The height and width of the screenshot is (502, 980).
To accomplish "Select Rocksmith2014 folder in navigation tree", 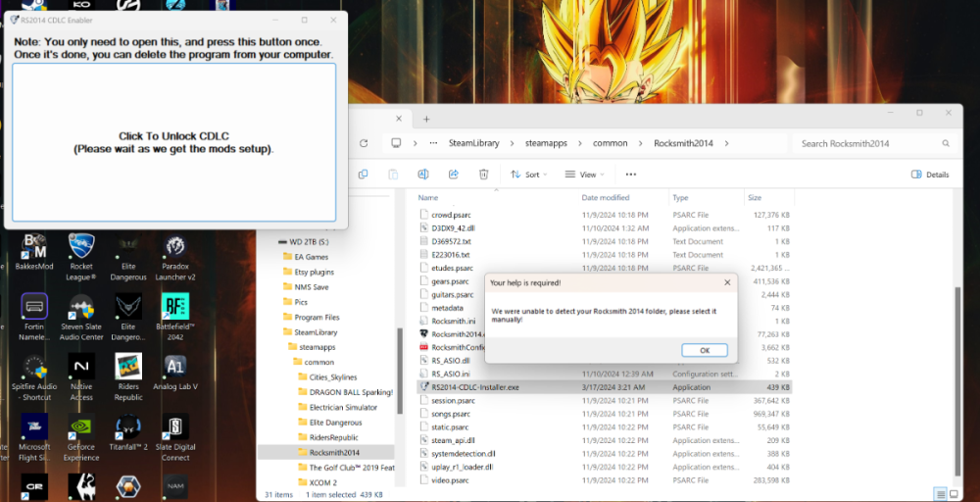I will click(x=334, y=452).
